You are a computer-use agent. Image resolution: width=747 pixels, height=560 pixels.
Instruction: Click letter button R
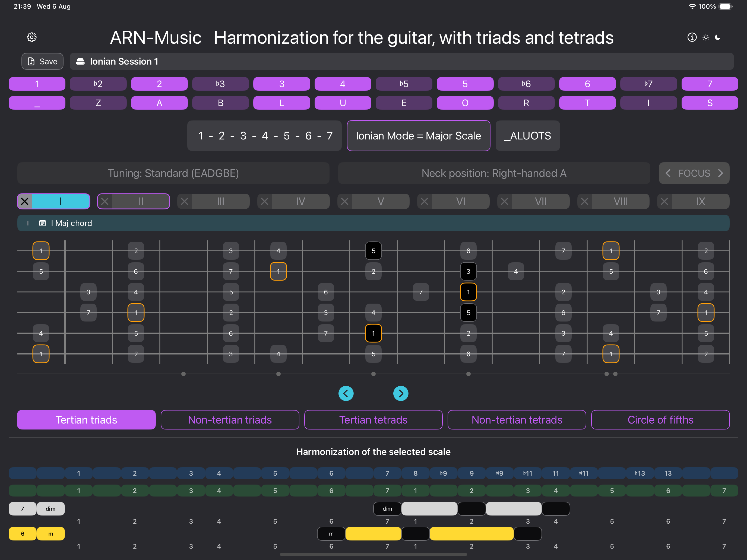[x=526, y=103]
